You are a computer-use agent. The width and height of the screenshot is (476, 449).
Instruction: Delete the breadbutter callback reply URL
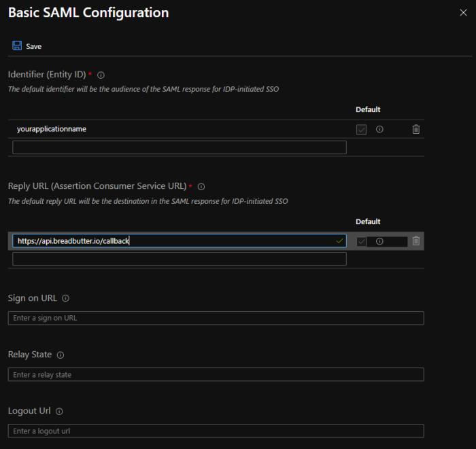[416, 241]
